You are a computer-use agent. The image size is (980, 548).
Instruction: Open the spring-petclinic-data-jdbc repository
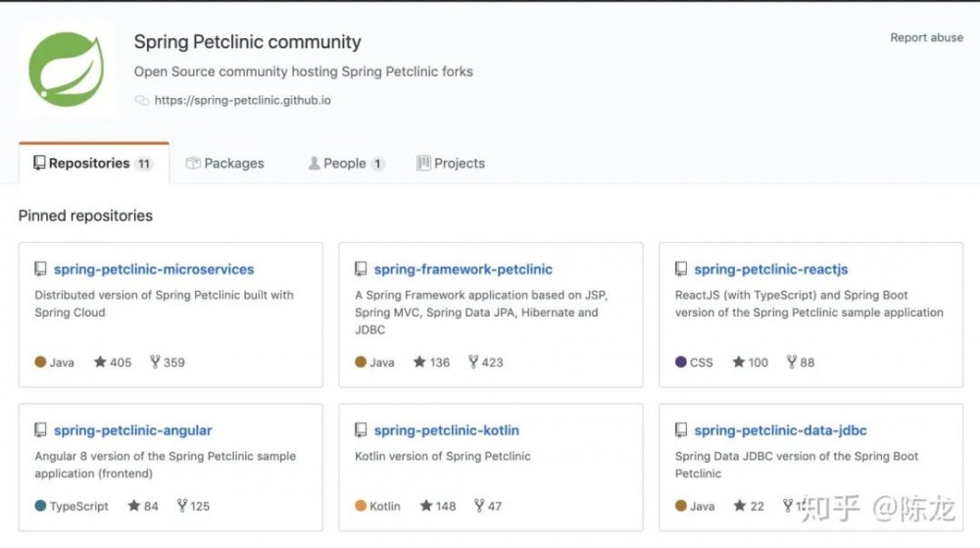(780, 430)
